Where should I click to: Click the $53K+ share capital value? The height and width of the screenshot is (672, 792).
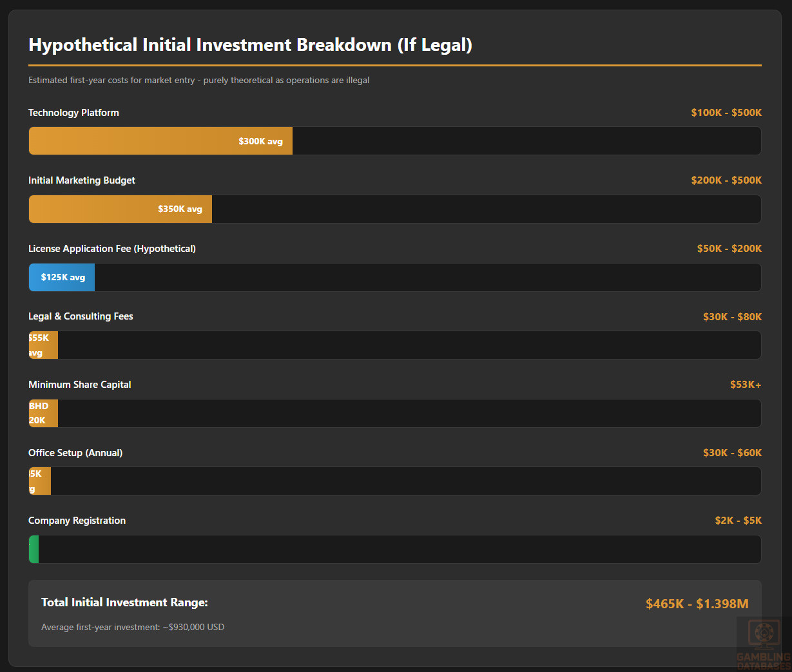click(x=746, y=385)
